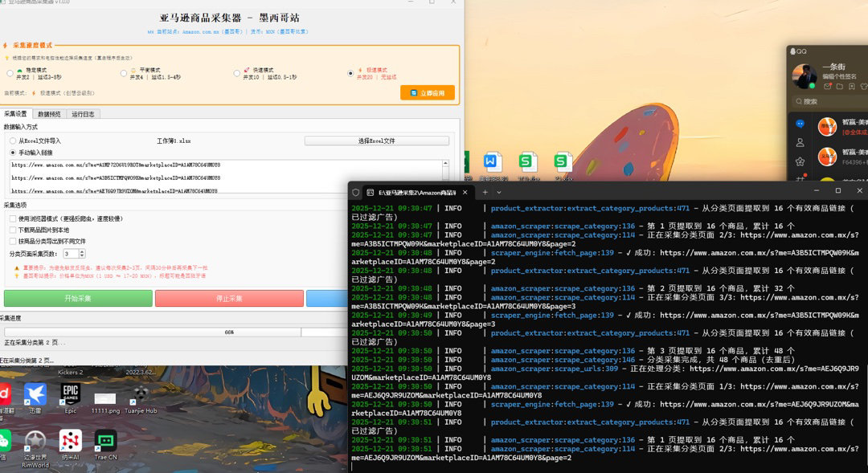The height and width of the screenshot is (473, 868).
Task: Open QQ bookmark-style icon under profile signature
Action: (852, 87)
